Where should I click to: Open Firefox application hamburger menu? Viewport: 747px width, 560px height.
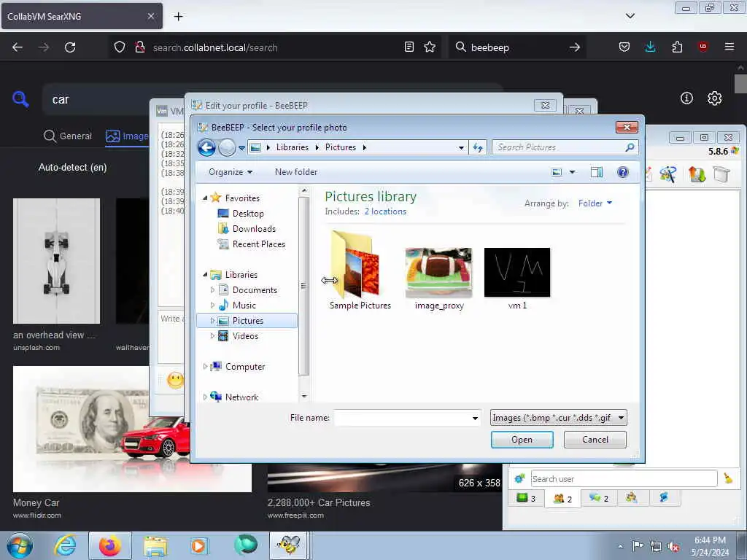[x=729, y=47]
